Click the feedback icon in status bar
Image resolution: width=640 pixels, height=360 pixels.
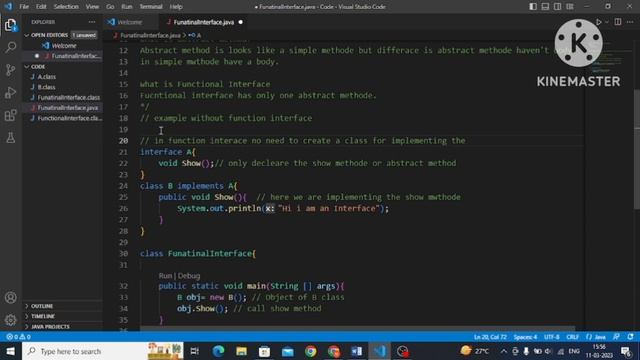(x=617, y=337)
